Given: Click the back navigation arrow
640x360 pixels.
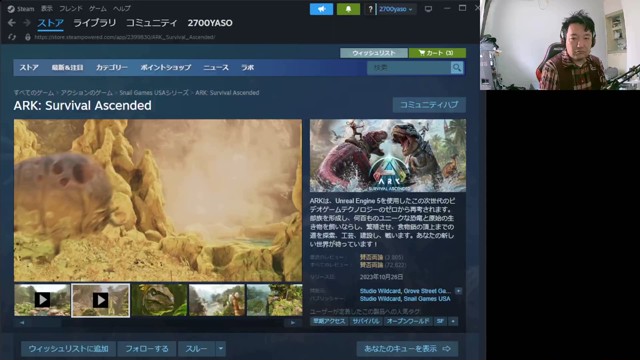Looking at the screenshot, I should 12,23.
